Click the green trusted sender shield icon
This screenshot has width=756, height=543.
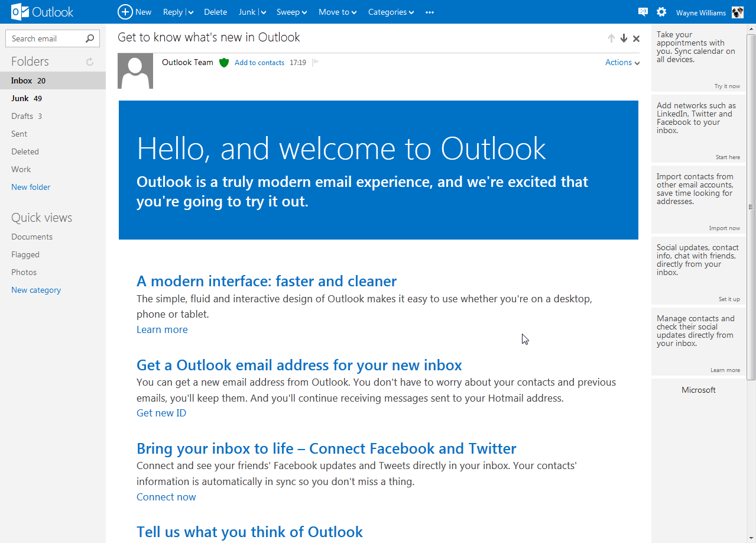223,62
